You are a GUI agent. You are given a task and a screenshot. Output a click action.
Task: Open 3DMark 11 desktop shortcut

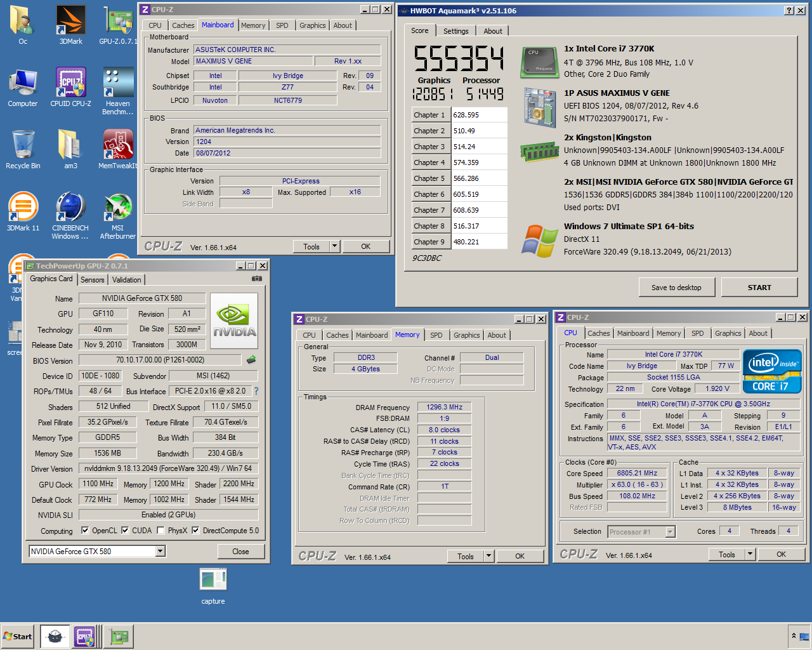click(x=23, y=211)
